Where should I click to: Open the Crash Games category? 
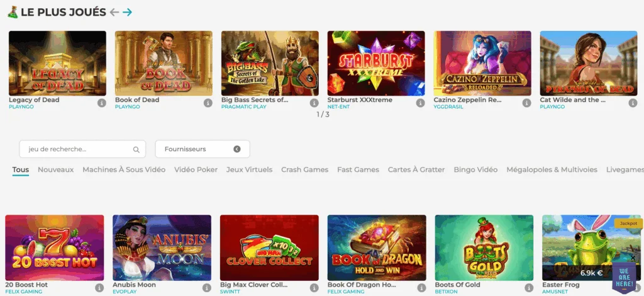(304, 169)
